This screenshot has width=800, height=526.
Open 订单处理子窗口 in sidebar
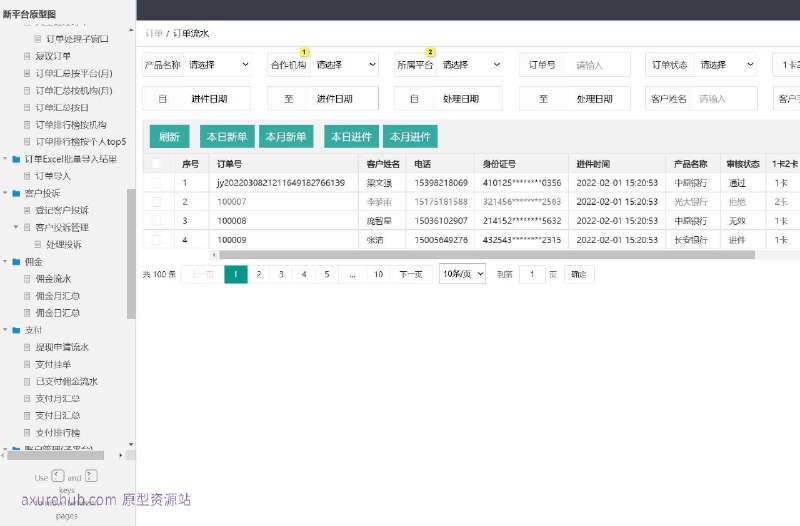point(77,39)
